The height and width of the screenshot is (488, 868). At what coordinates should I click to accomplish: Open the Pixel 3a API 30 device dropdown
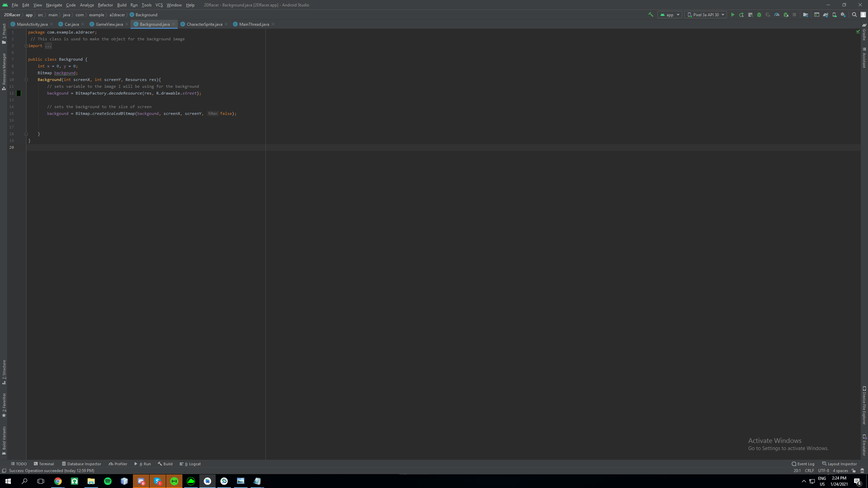(x=706, y=15)
